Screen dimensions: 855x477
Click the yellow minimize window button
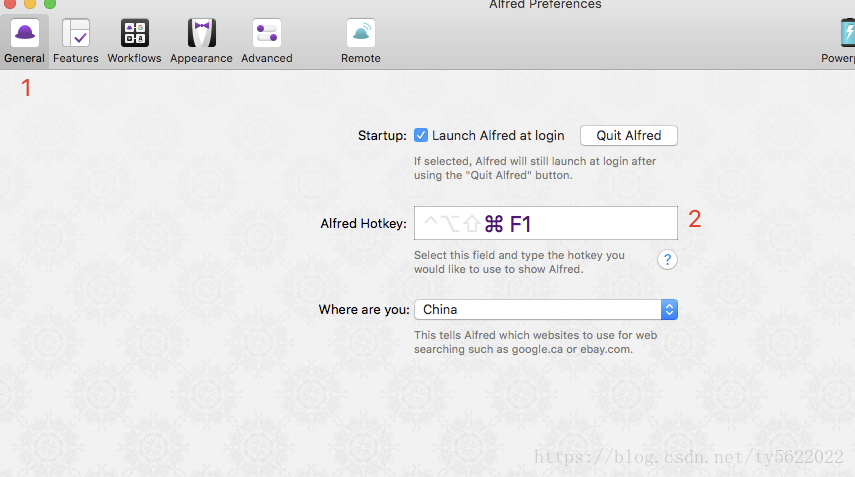30,3
